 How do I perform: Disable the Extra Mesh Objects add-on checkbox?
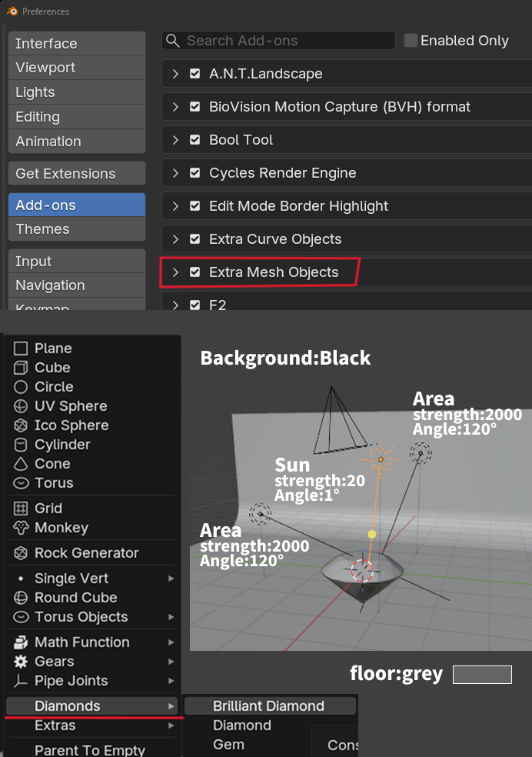(x=195, y=272)
